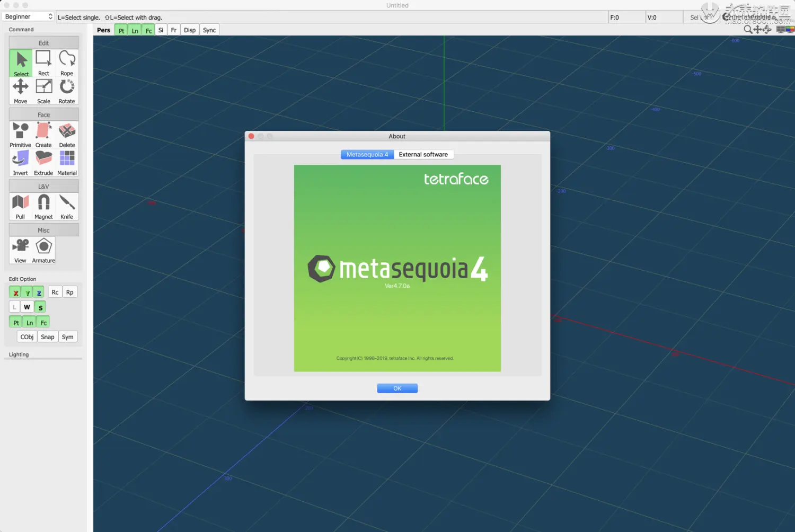Select the Move tool
The height and width of the screenshot is (532, 795).
(21, 91)
